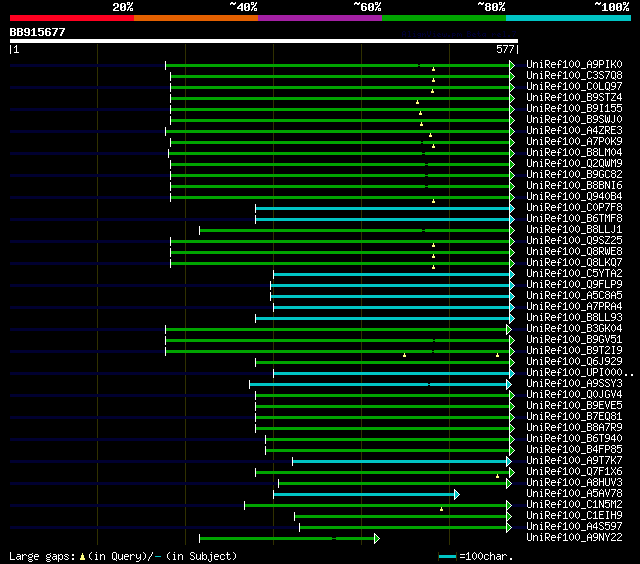640x564 pixels.
Task: Click the cyan alignment bar for UniRef100_A9SSY3
Action: click(378, 384)
